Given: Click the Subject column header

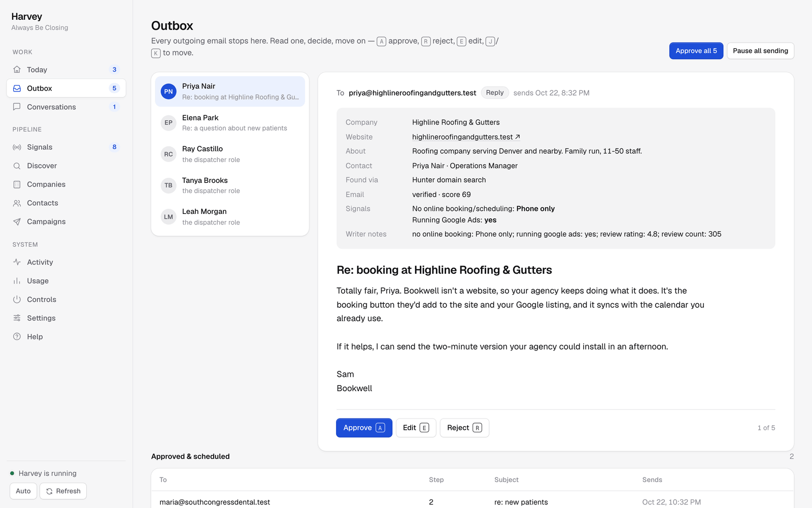Looking at the screenshot, I should pos(506,480).
